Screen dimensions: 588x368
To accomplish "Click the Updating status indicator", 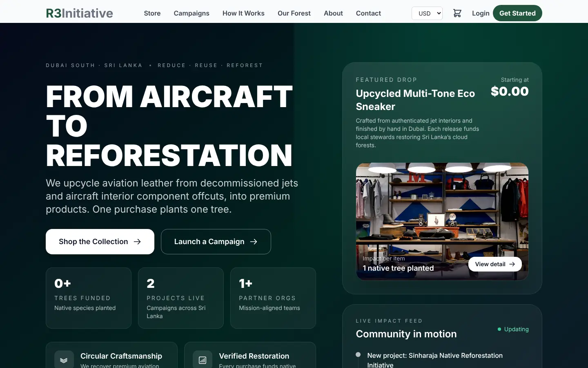I will point(513,329).
